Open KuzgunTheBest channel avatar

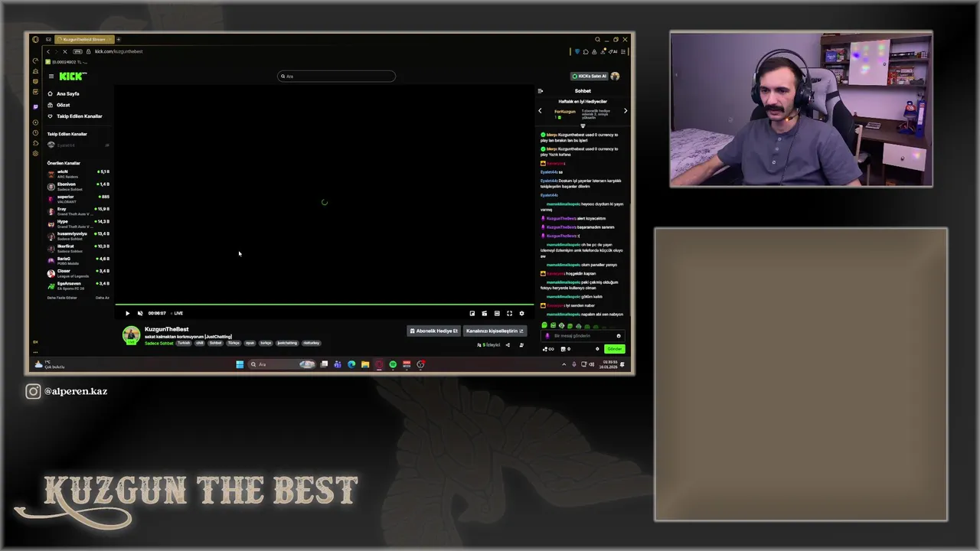tap(132, 334)
